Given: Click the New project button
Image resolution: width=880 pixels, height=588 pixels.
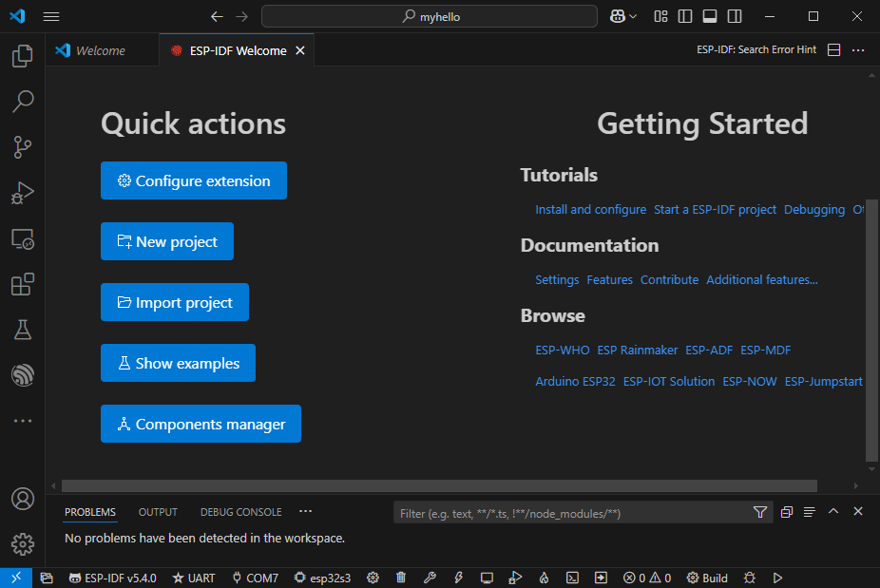Looking at the screenshot, I should coord(167,241).
